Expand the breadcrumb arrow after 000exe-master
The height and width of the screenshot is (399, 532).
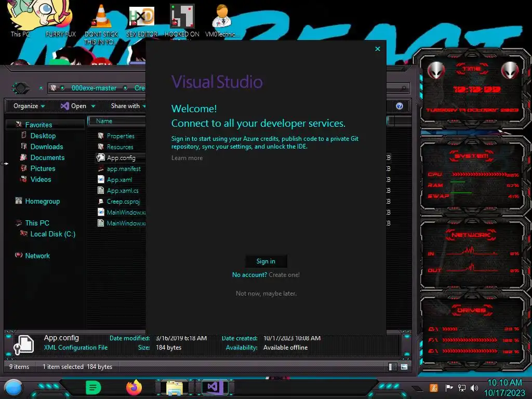pos(126,88)
